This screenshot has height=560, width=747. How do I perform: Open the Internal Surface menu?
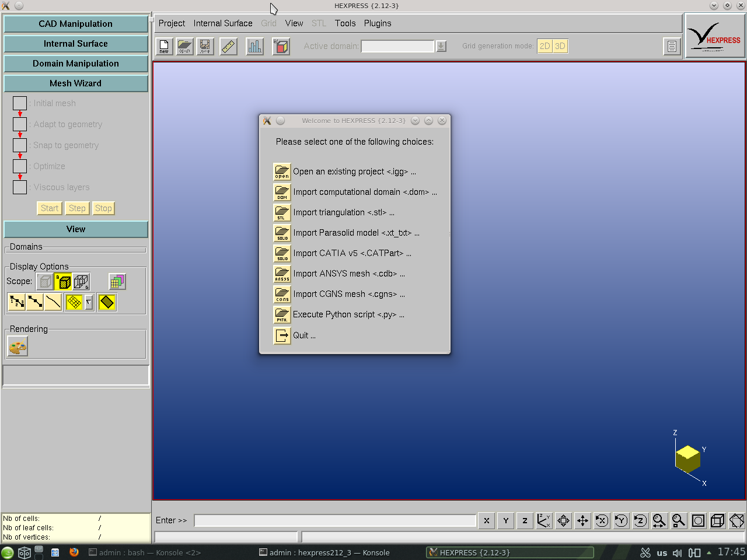pyautogui.click(x=223, y=23)
